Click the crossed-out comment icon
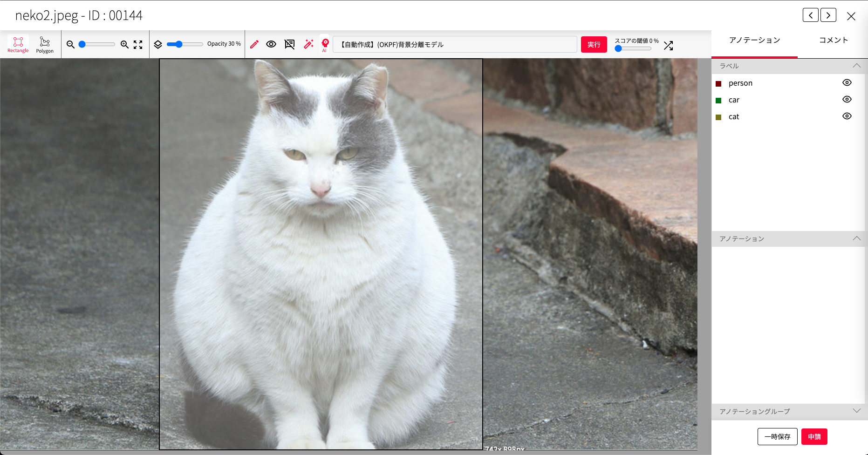The width and height of the screenshot is (868, 455). tap(289, 44)
